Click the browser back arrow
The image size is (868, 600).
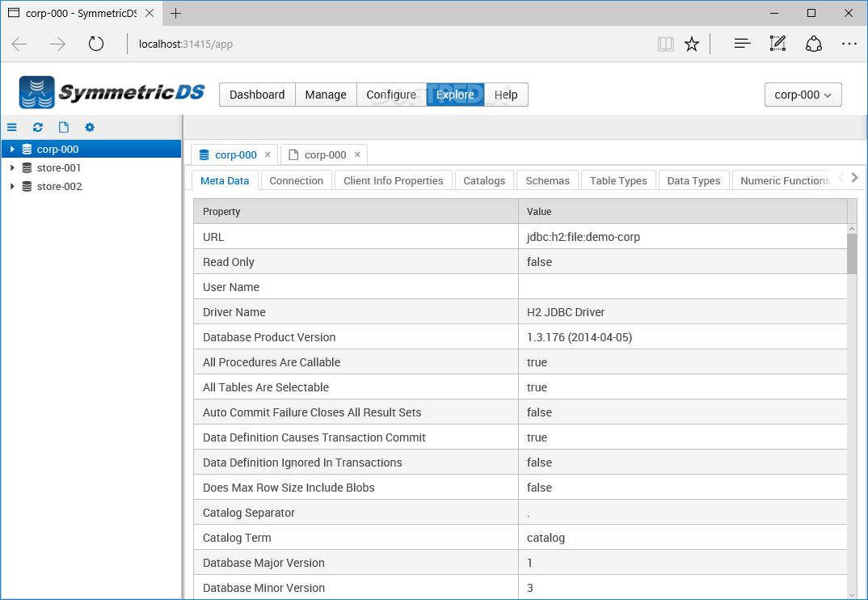point(19,44)
